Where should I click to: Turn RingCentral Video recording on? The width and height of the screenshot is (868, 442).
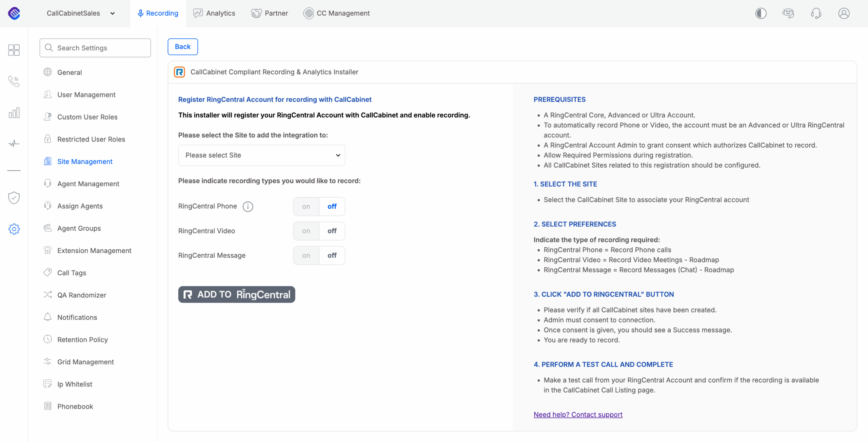coord(306,231)
